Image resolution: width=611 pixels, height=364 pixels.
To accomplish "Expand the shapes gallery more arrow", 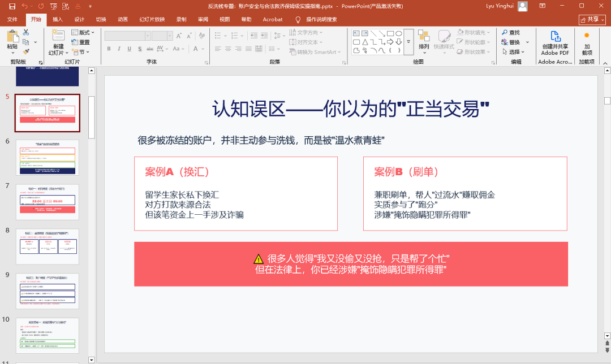I will click(408, 42).
